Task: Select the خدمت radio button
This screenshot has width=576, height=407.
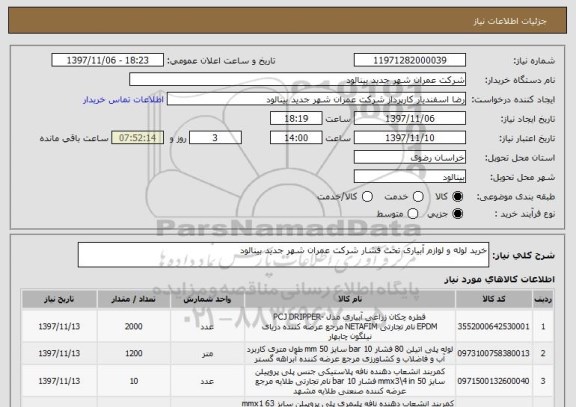Action: tap(418, 197)
